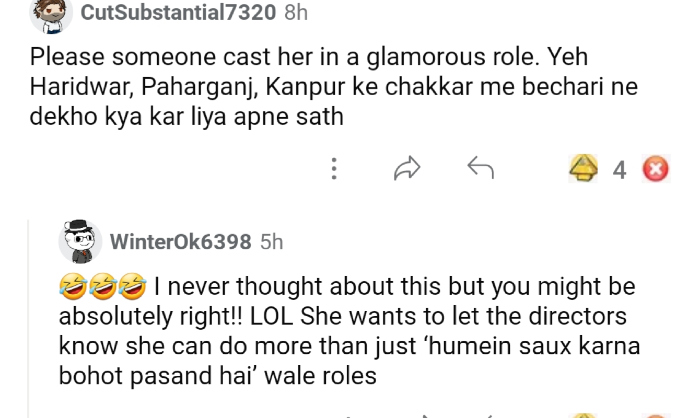Share CutSubstantial7320's comment
The height and width of the screenshot is (418, 700).
click(x=406, y=169)
